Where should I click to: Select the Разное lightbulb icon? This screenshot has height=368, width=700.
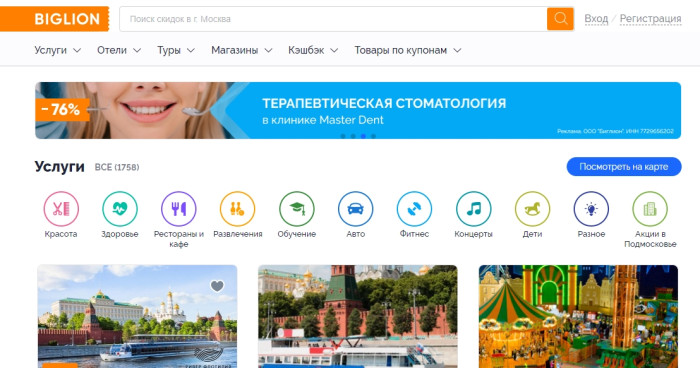pyautogui.click(x=591, y=209)
